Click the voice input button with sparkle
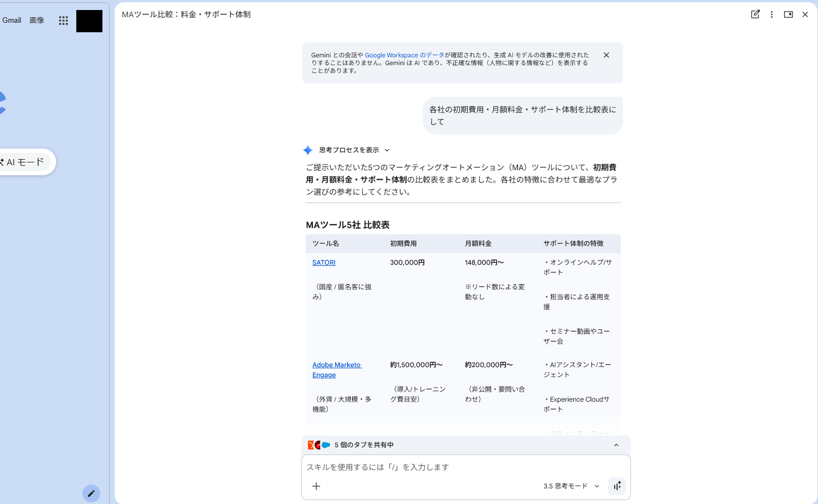The height and width of the screenshot is (504, 818). tap(617, 486)
